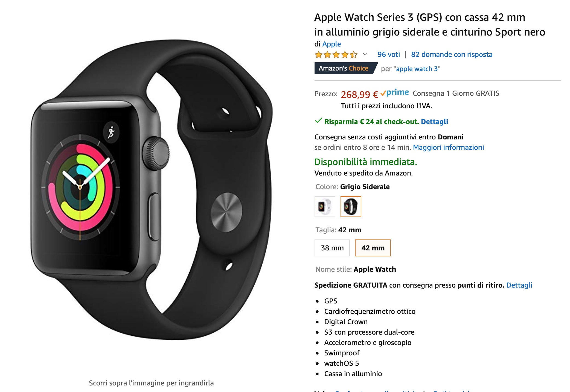570x392 pixels.
Task: Click the Disponibilità immediata availability text
Action: point(366,162)
